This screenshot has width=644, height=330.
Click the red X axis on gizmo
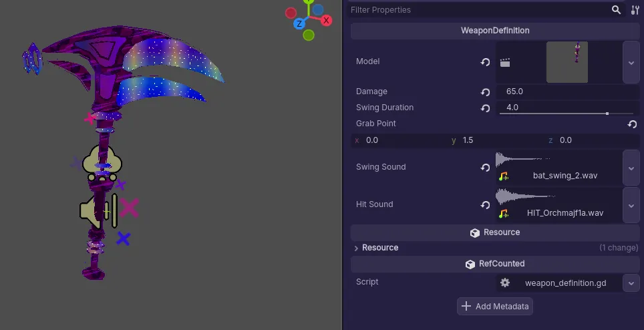pos(326,20)
